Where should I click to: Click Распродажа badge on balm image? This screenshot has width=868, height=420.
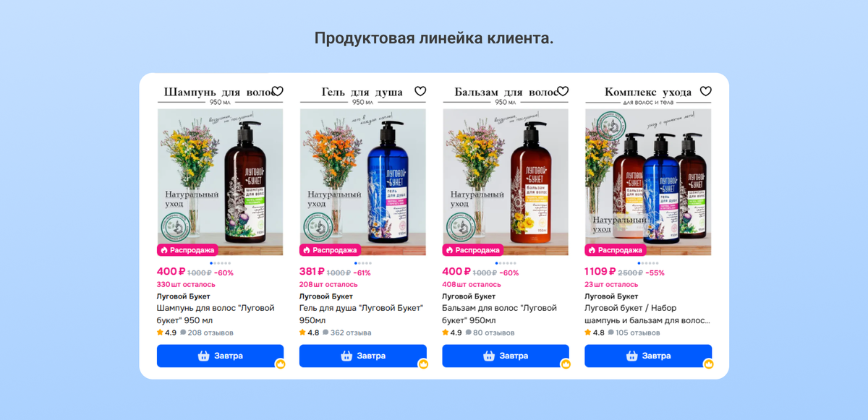tap(471, 250)
